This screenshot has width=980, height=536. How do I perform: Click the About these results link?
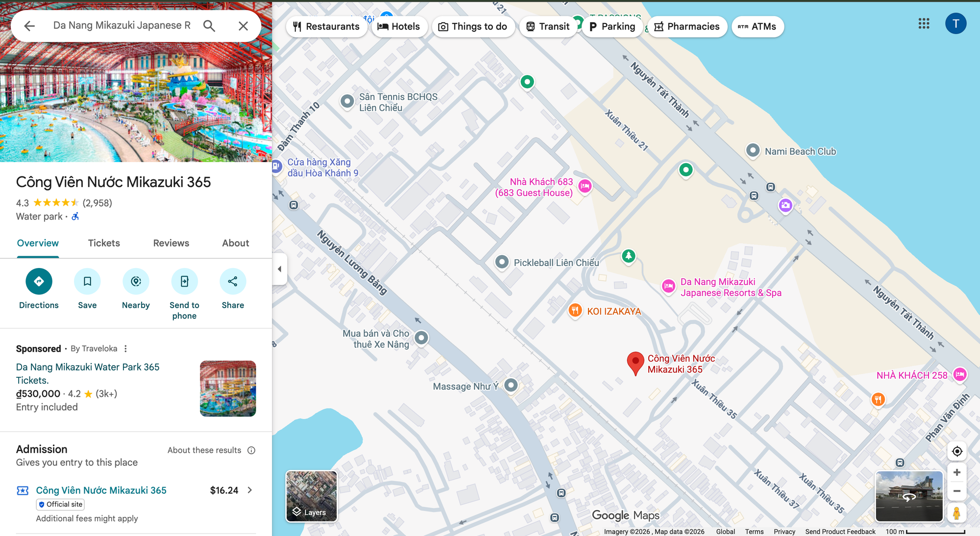pyautogui.click(x=204, y=450)
